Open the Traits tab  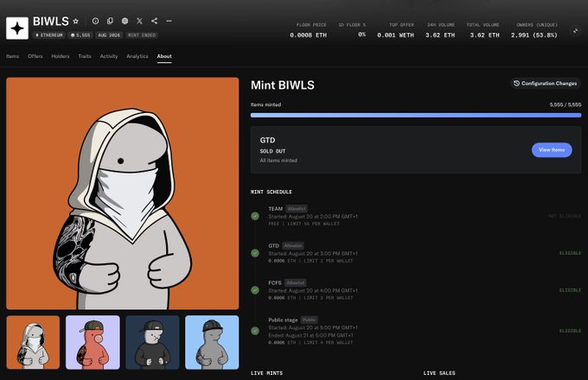[85, 56]
